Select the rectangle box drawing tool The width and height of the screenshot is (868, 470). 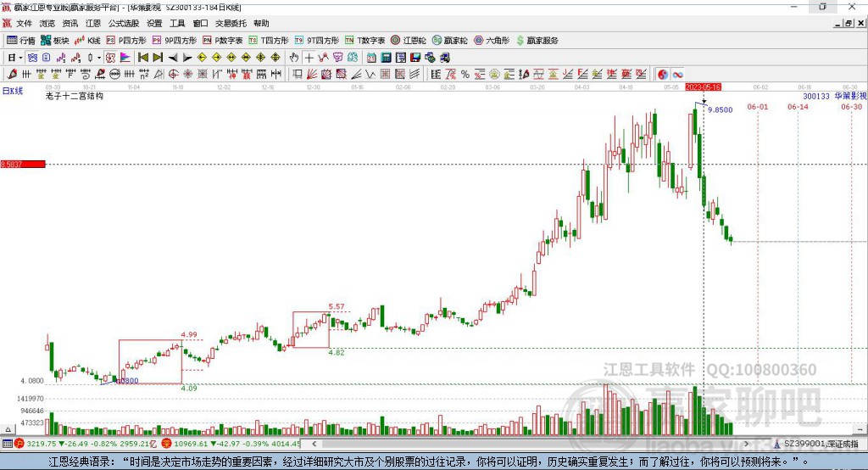click(298, 75)
